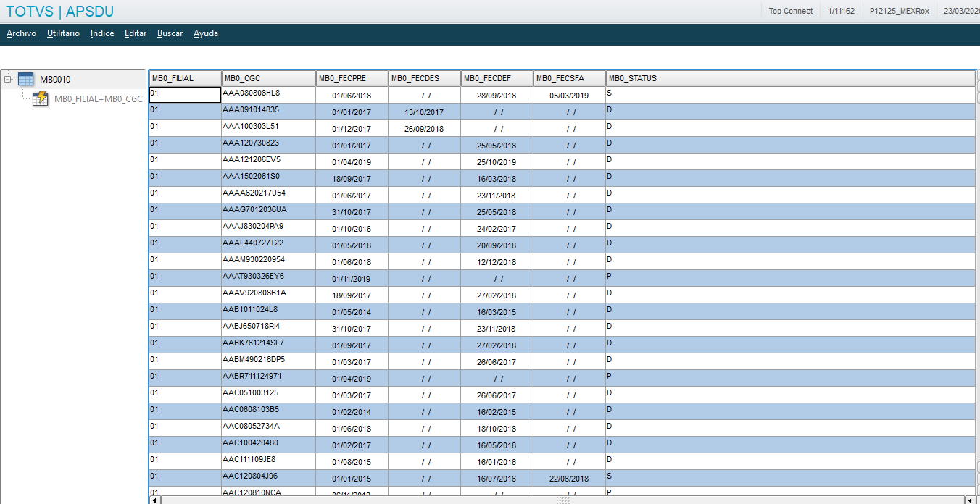The width and height of the screenshot is (980, 504).
Task: Select the AAA100303L51 cell
Action: point(268,128)
